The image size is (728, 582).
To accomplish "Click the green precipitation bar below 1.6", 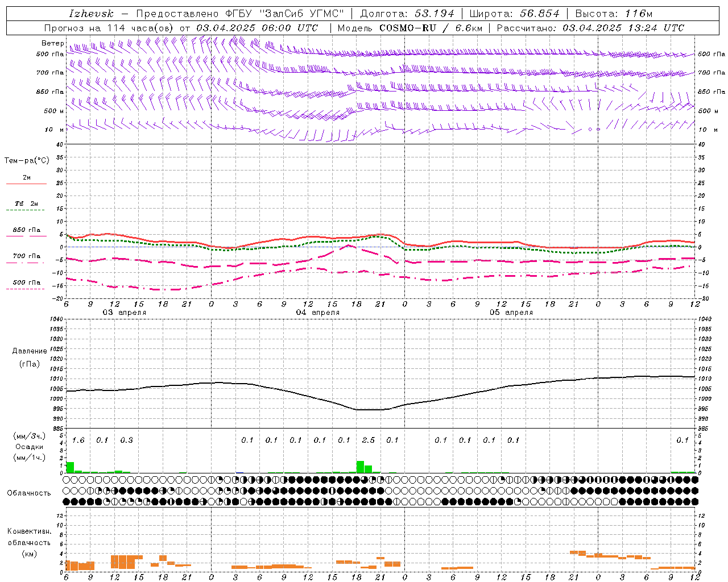I will (70, 468).
